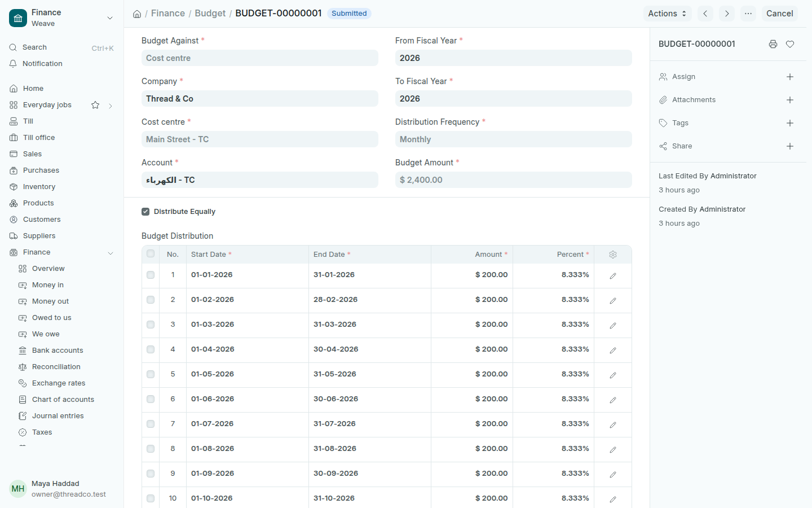This screenshot has width=812, height=508.
Task: Edit row 6 with pencil icon
Action: pyautogui.click(x=613, y=400)
